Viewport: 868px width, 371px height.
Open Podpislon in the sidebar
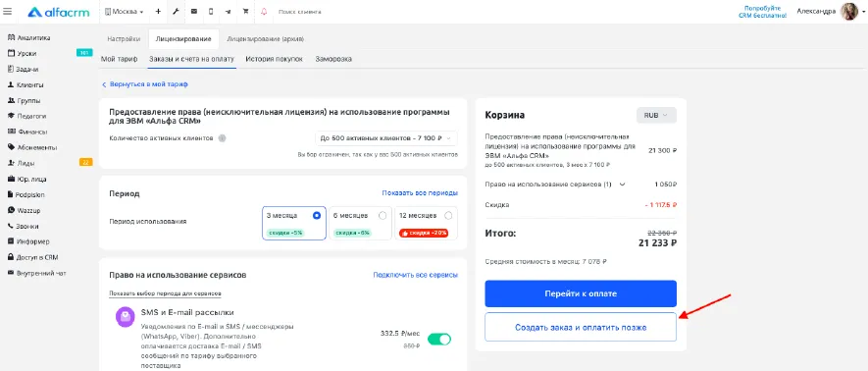[x=26, y=194]
